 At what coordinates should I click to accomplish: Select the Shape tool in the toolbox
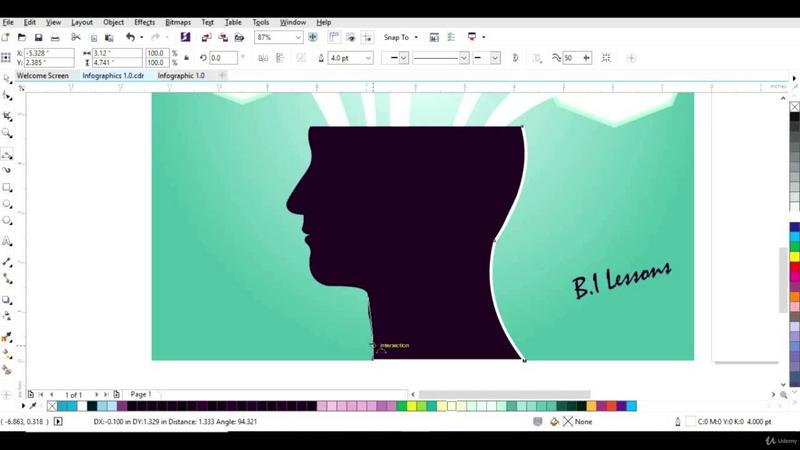(7, 96)
